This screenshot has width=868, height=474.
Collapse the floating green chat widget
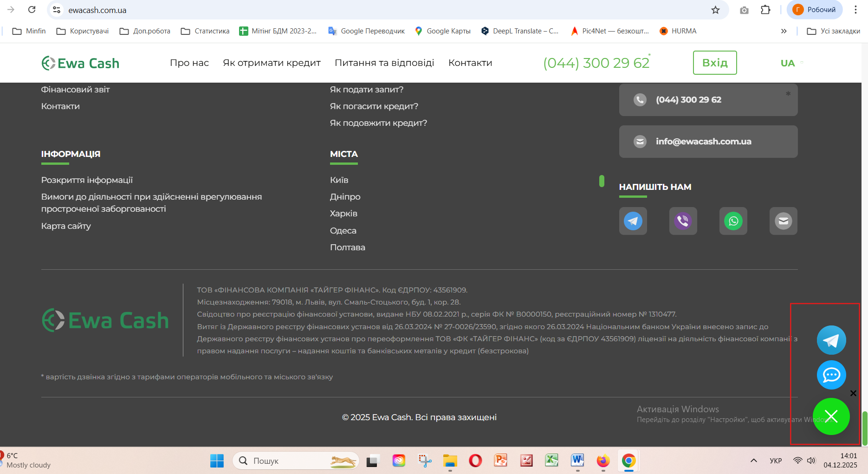pyautogui.click(x=831, y=416)
